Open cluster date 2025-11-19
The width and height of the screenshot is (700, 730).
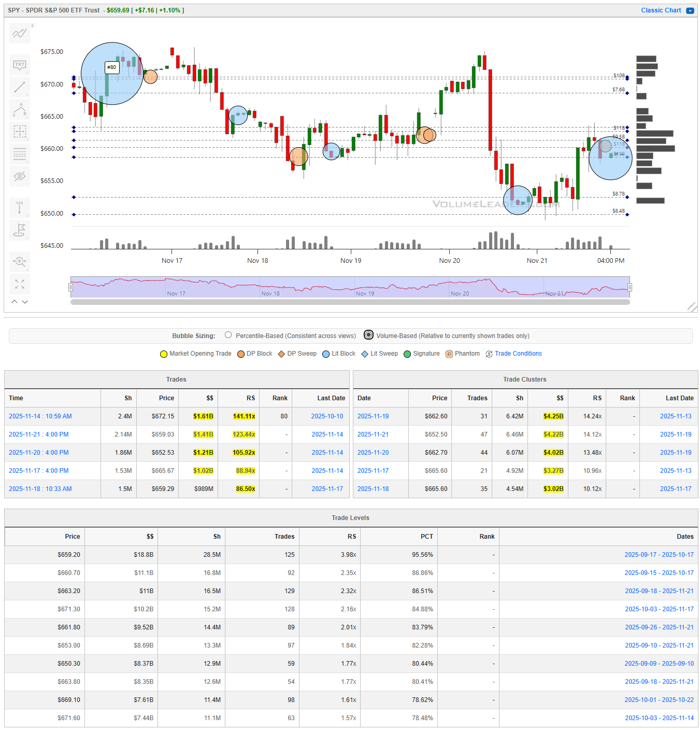tap(373, 416)
